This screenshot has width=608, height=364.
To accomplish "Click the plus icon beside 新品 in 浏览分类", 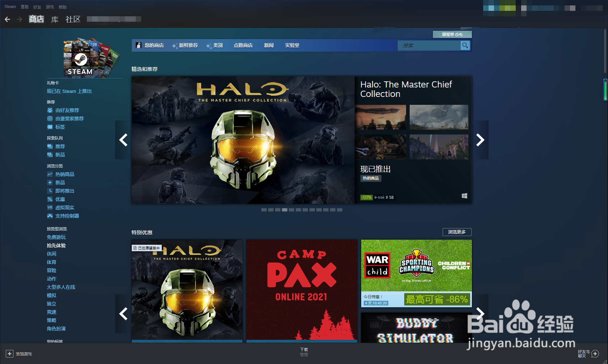I will [x=50, y=183].
